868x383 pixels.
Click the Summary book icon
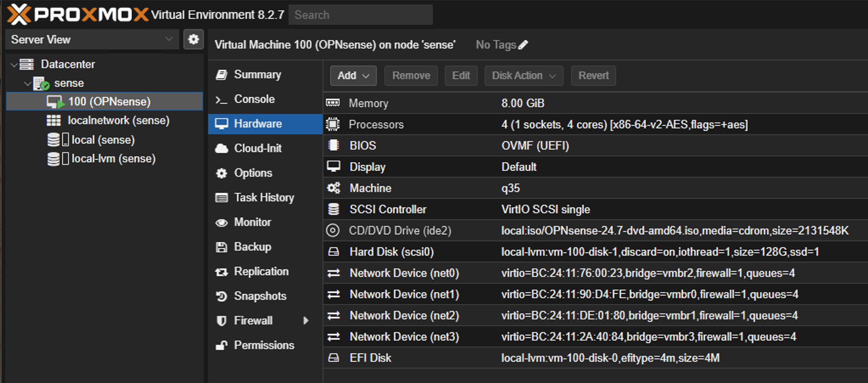pyautogui.click(x=221, y=75)
